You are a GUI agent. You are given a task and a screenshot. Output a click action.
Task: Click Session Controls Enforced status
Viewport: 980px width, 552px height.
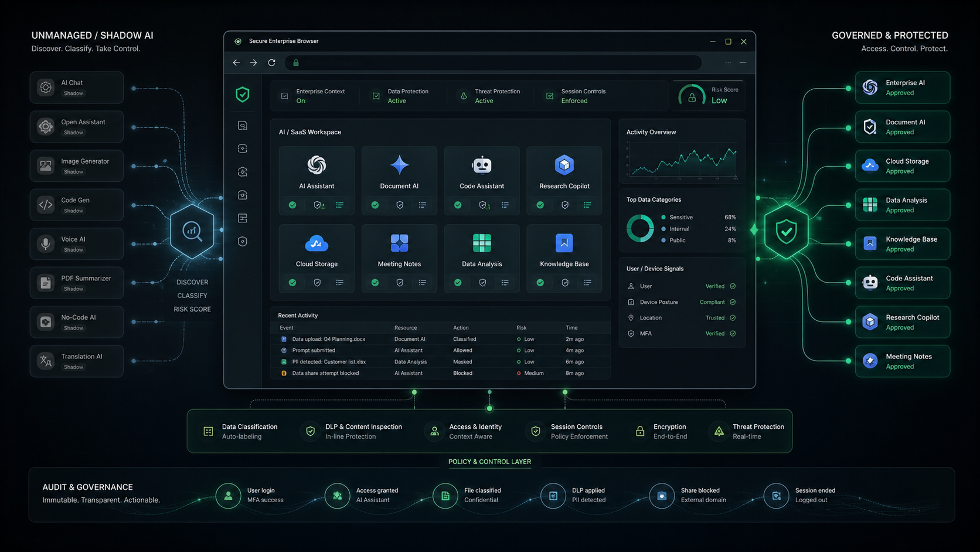tap(576, 96)
